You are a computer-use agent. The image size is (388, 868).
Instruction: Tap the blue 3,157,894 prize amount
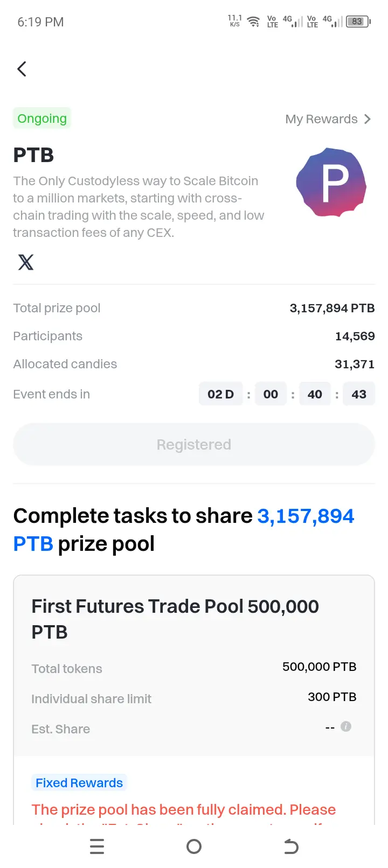point(306,516)
